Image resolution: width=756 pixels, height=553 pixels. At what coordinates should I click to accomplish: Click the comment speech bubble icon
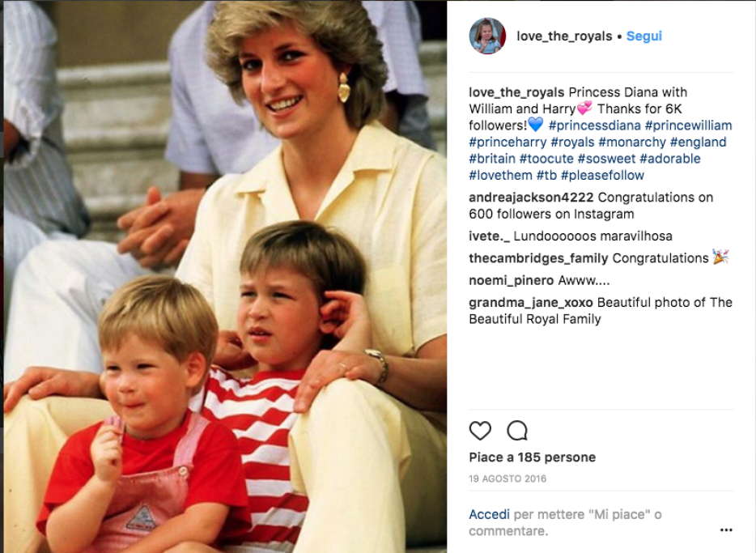point(517,431)
